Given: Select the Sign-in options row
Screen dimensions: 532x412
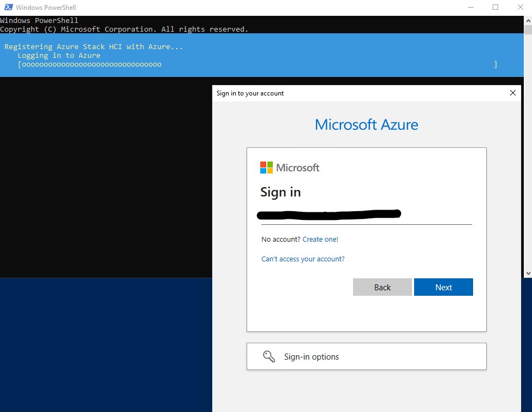Looking at the screenshot, I should pyautogui.click(x=366, y=356).
